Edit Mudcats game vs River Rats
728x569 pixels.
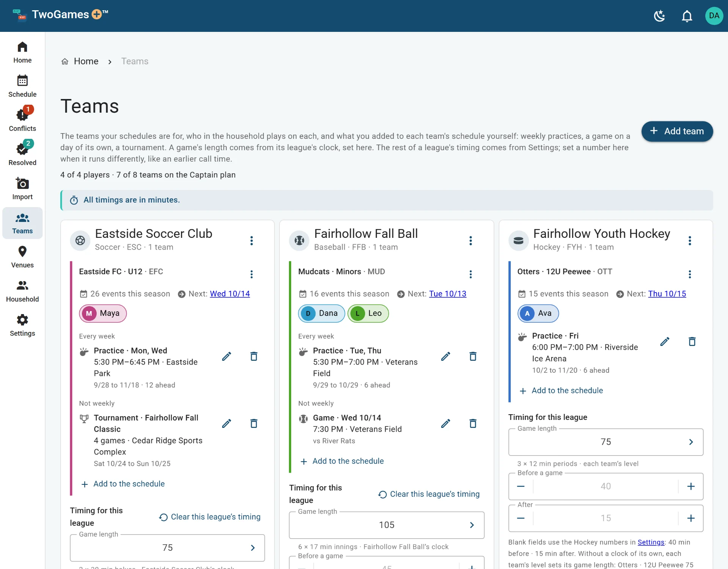446,424
